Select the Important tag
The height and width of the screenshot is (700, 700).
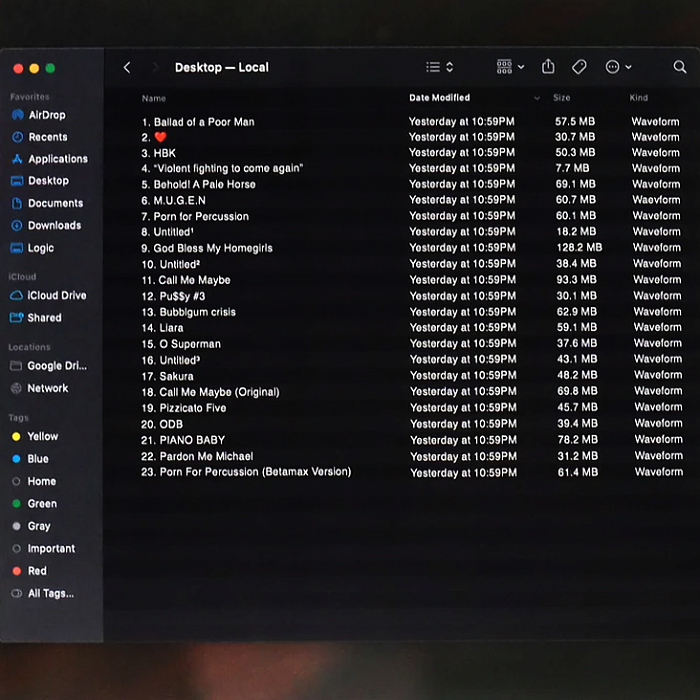(43, 549)
